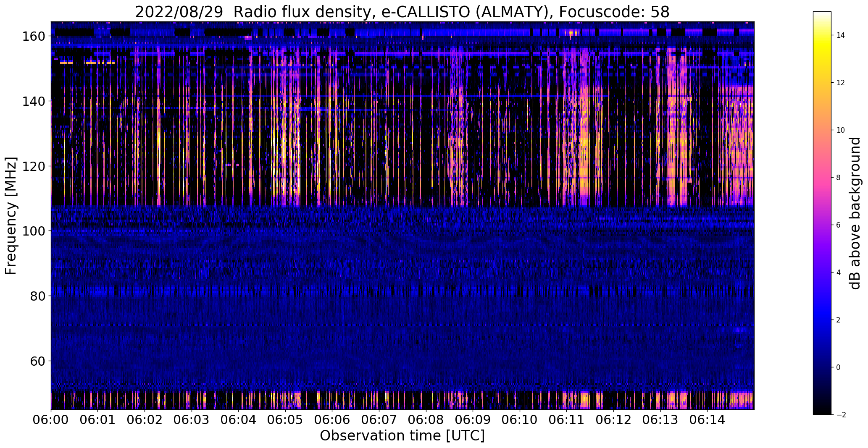Image resolution: width=868 pixels, height=448 pixels.
Task: Click the 06:09 time tick label
Action: [x=473, y=420]
